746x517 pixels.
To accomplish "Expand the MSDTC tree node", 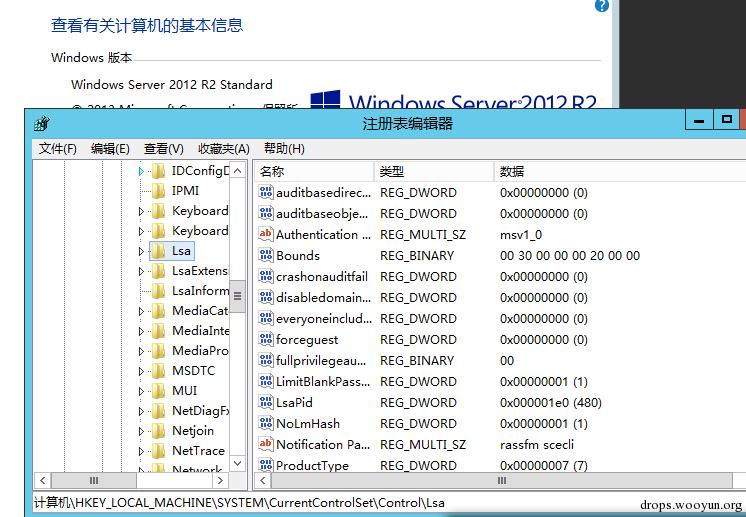I will pyautogui.click(x=141, y=371).
